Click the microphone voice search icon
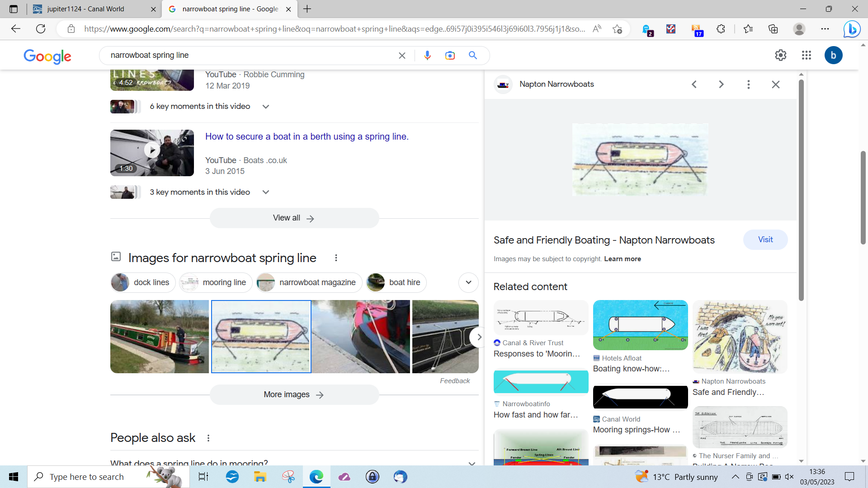 click(x=427, y=55)
